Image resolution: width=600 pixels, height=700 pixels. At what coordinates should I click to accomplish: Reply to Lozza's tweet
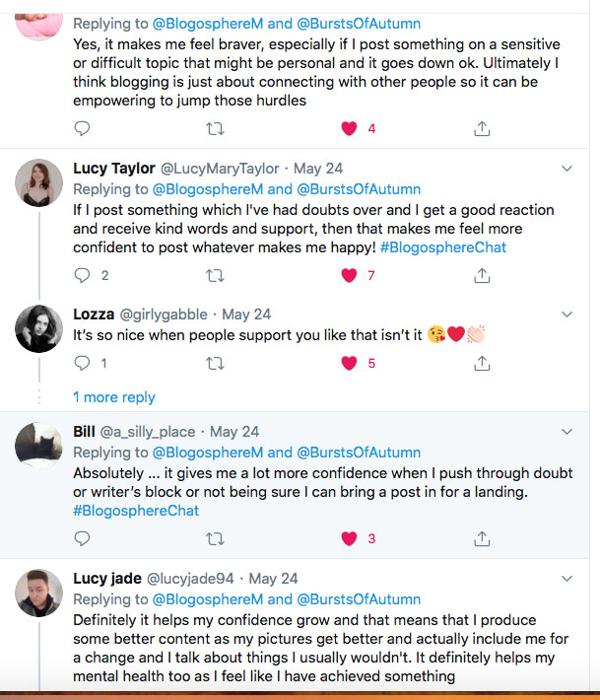83,363
